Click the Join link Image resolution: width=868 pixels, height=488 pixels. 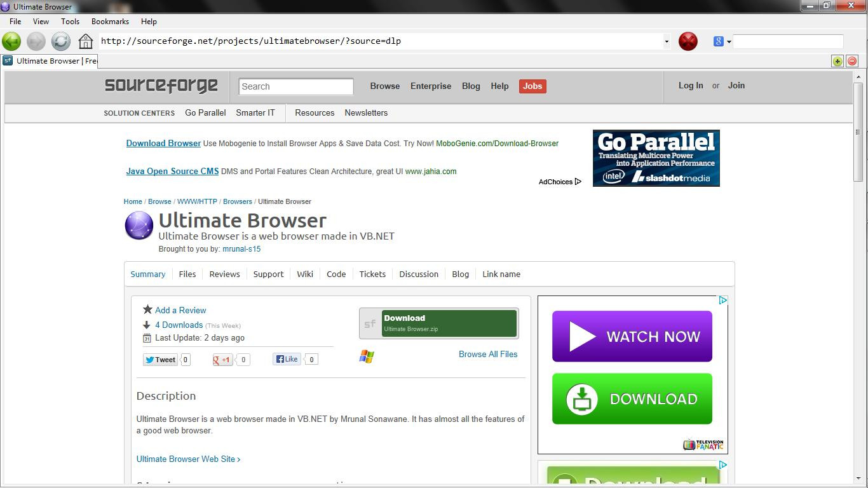736,85
